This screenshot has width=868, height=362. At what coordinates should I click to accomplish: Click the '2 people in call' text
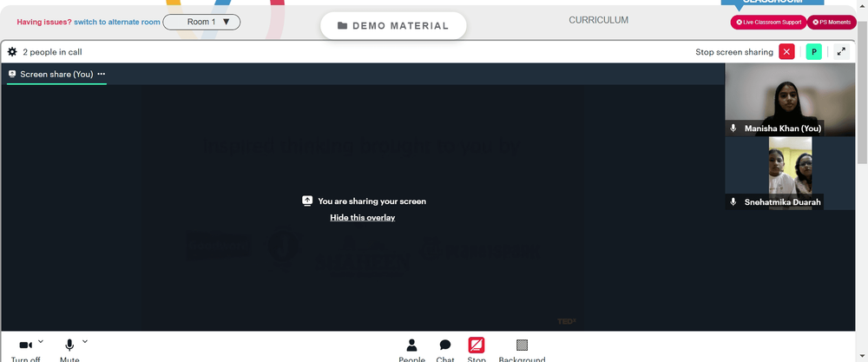[53, 52]
